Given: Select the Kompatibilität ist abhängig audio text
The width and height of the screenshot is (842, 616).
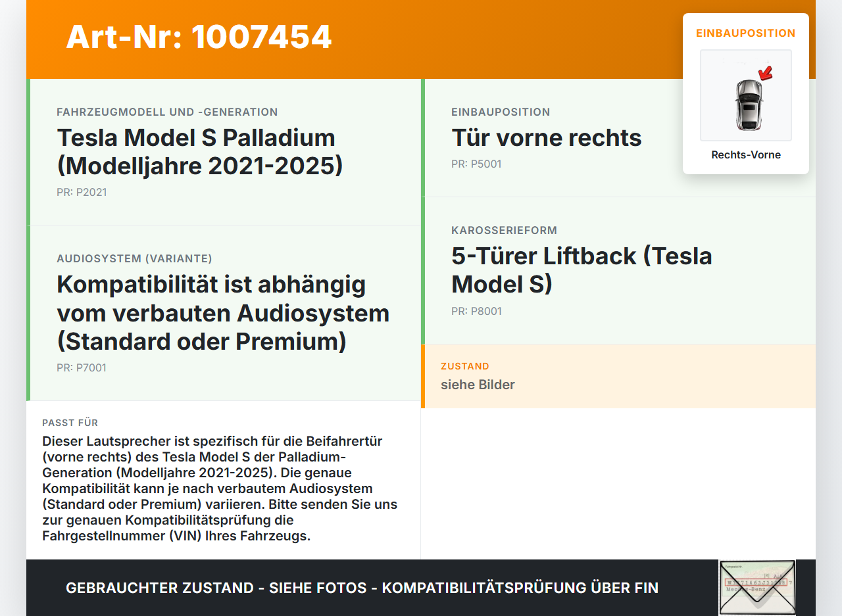Looking at the screenshot, I should coord(223,313).
